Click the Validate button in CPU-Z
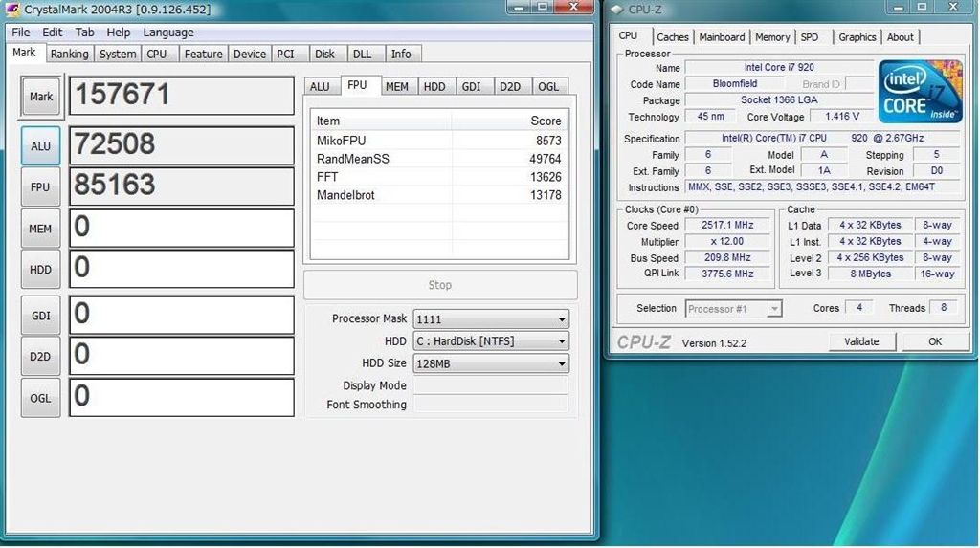 (860, 341)
